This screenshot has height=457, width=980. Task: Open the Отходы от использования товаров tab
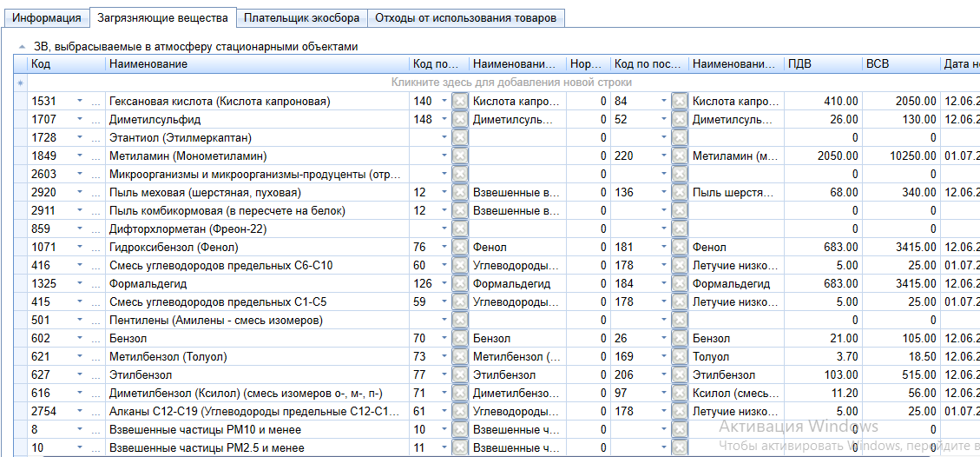(466, 17)
